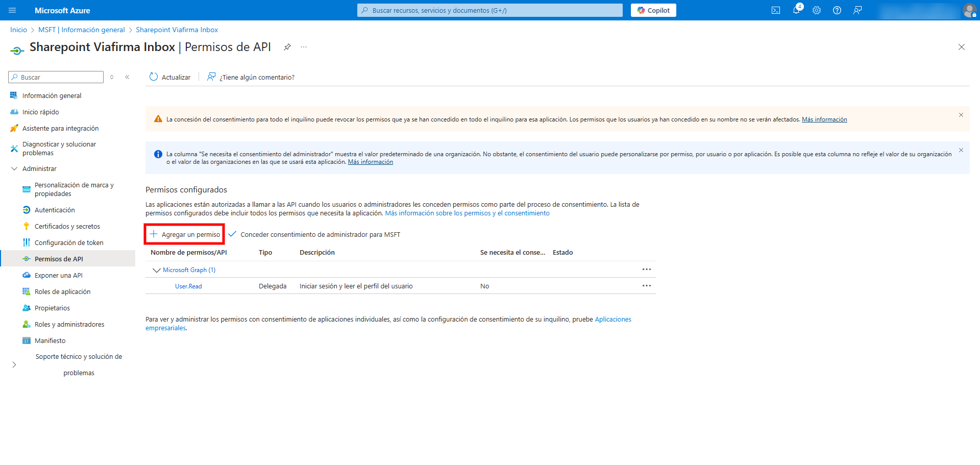Open Certificados y secretos
Image resolution: width=980 pixels, height=465 pixels.
coord(67,226)
